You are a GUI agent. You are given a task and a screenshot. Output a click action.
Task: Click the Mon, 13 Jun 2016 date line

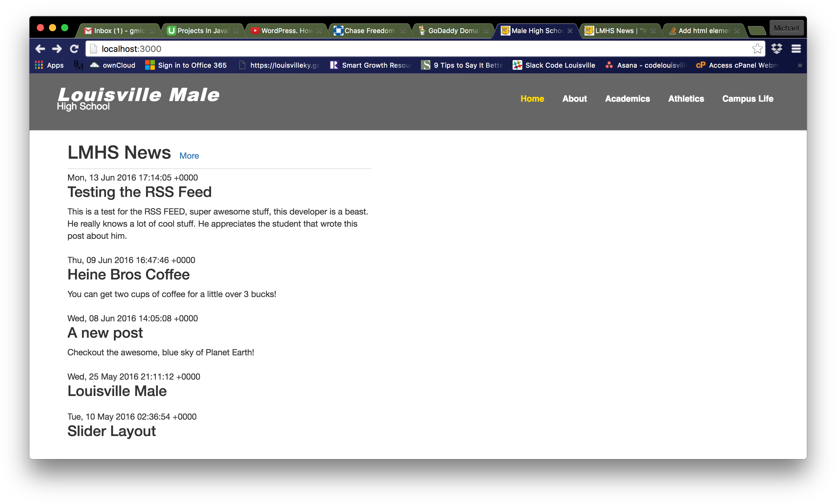[133, 178]
